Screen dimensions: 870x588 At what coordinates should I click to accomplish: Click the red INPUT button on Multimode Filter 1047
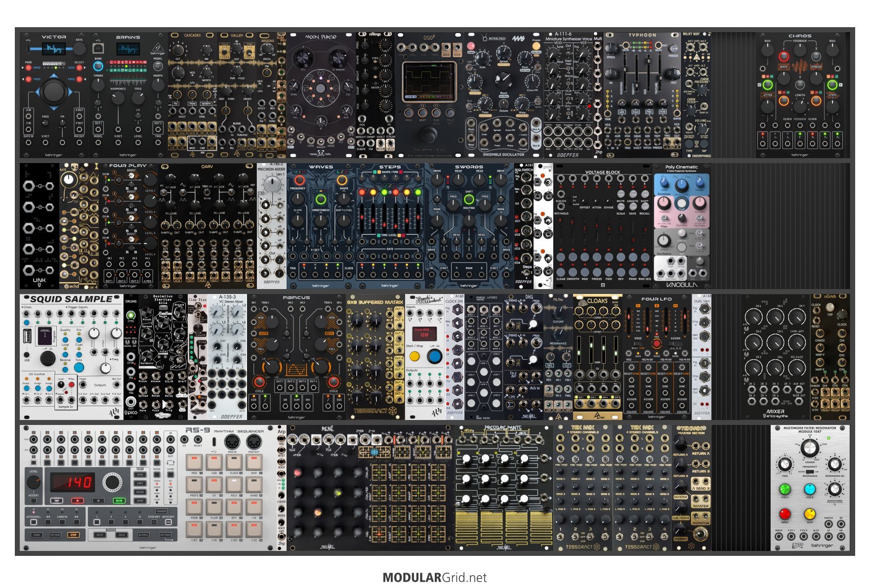click(x=785, y=514)
